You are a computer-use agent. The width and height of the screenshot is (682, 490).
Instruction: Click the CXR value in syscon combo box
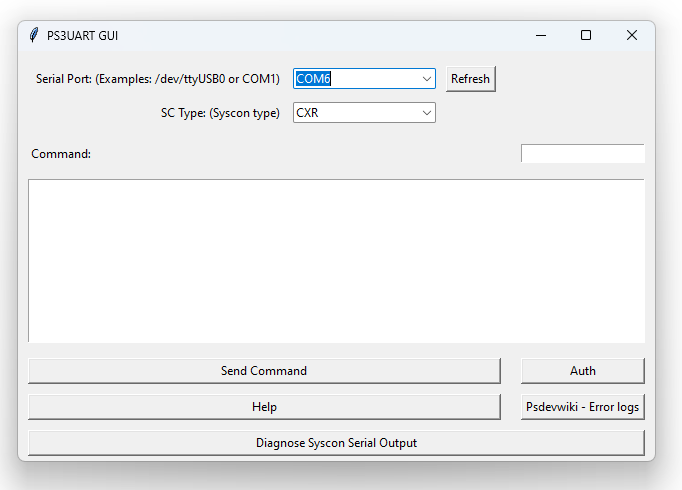[x=308, y=113]
